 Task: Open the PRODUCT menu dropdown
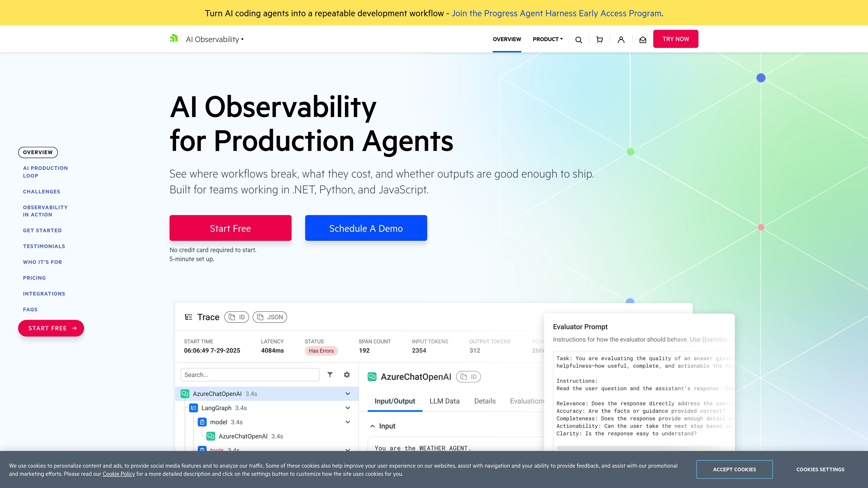tap(547, 39)
